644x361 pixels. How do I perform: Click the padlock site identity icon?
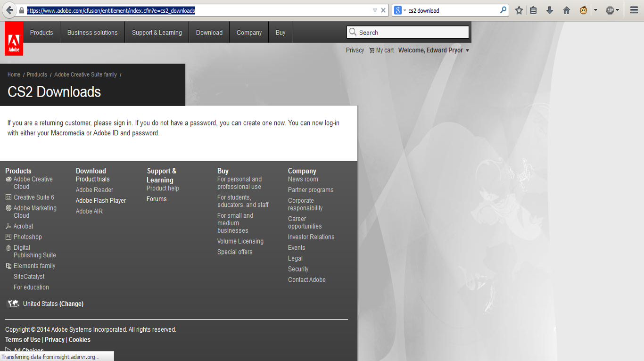22,10
